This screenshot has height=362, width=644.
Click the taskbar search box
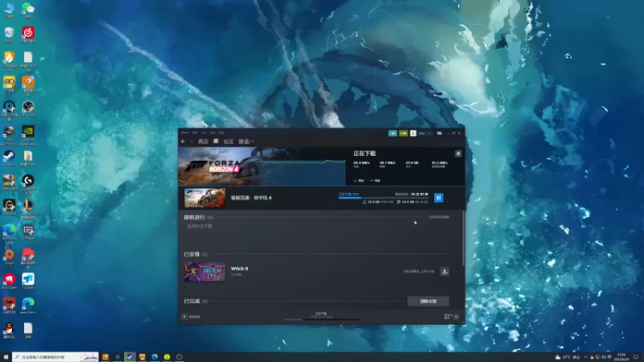[x=55, y=357]
